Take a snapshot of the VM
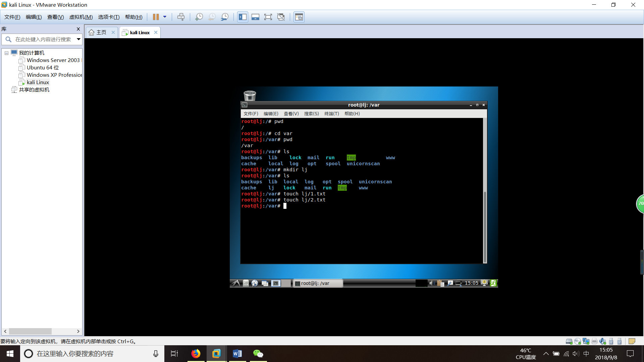Viewport: 644px width, 362px height. 199,17
